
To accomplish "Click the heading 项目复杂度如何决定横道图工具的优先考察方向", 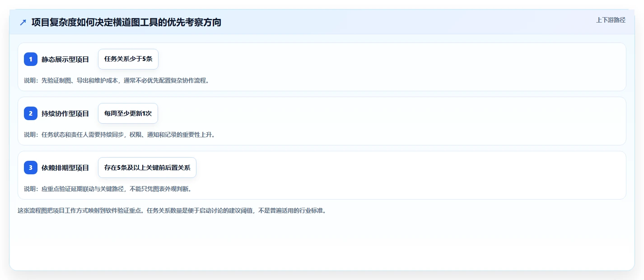I will click(126, 22).
